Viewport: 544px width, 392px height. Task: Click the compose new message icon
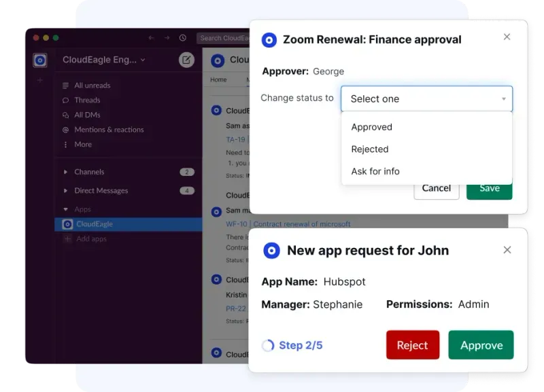[x=186, y=60]
